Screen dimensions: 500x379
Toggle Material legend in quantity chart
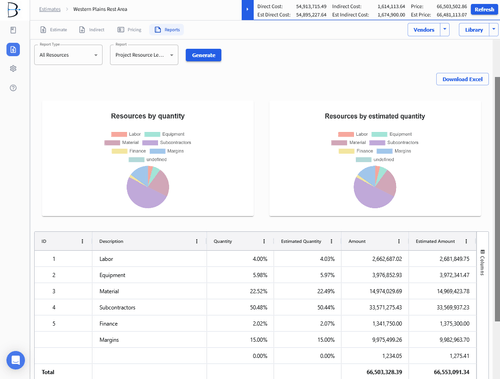coord(121,142)
